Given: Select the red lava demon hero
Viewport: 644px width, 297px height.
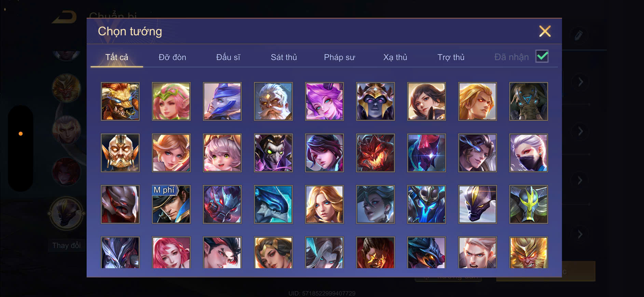Looking at the screenshot, I should 375,153.
